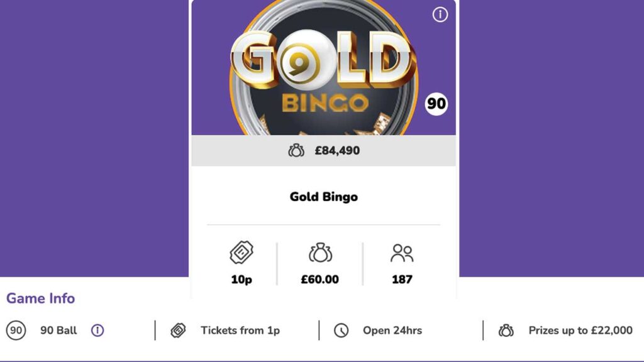Select the money bag icon showing £84,490 jackpot

click(x=296, y=150)
